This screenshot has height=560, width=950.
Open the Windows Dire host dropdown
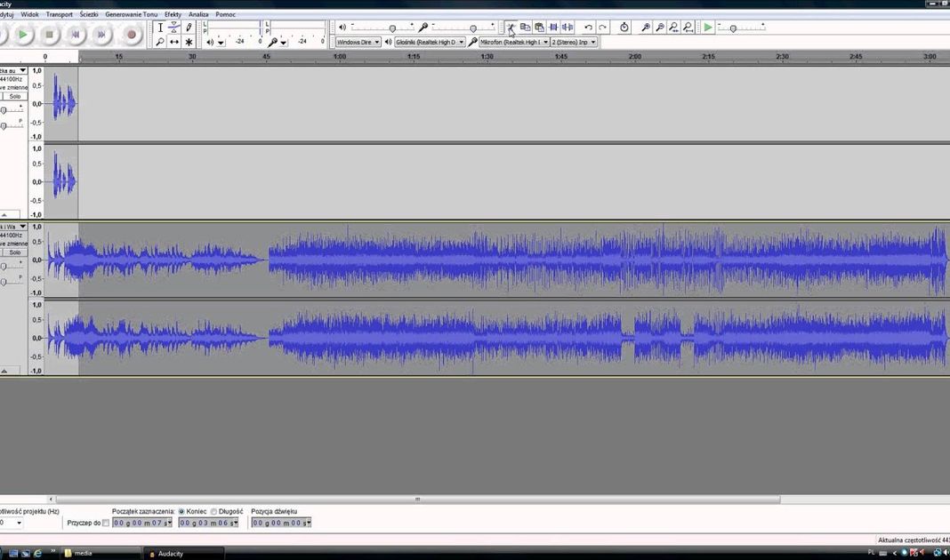tap(358, 42)
